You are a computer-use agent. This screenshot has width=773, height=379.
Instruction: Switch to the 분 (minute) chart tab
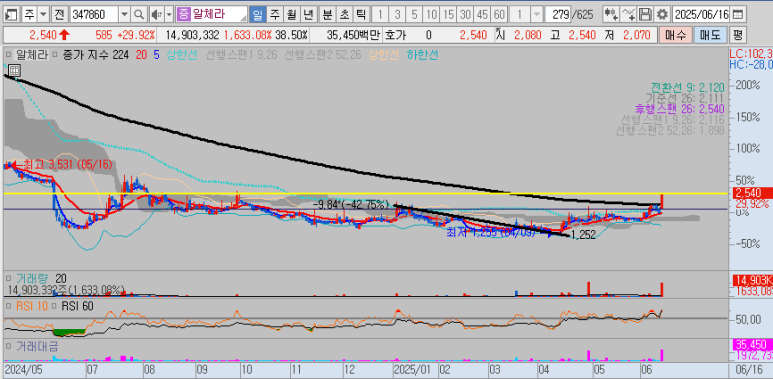pos(327,14)
